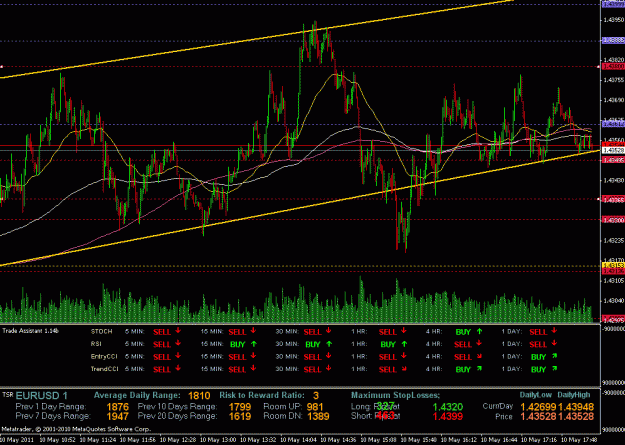The height and width of the screenshot is (445, 625).
Task: Click the DailyLow column header
Action: [x=536, y=395]
